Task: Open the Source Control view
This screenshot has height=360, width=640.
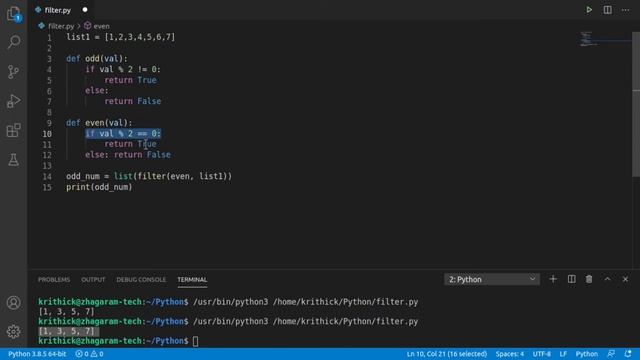Action: [13, 72]
